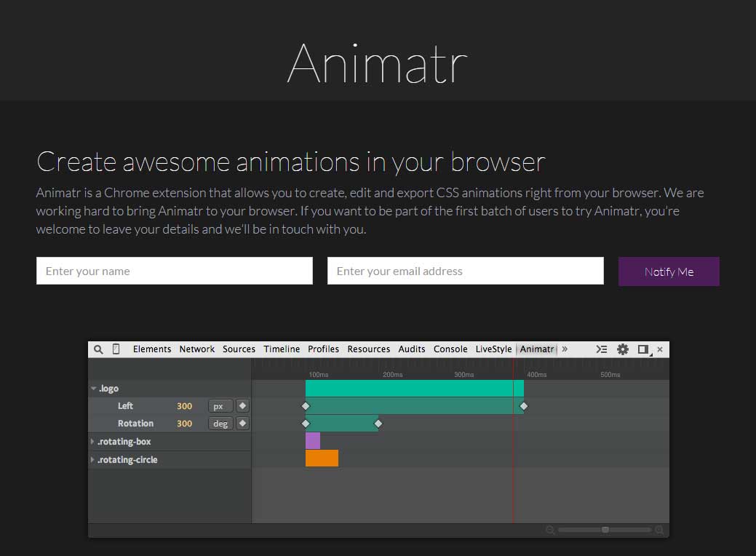Expand the .rotating-circle group

click(92, 459)
